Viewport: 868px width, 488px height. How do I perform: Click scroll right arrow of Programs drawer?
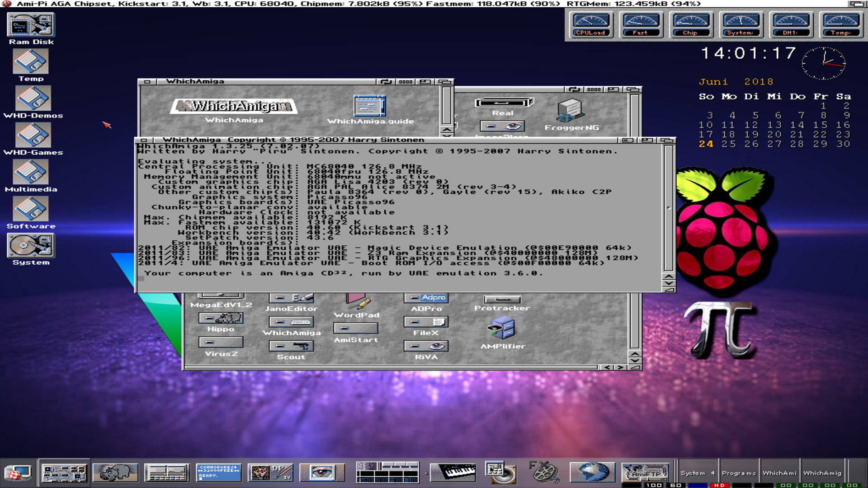[x=620, y=367]
